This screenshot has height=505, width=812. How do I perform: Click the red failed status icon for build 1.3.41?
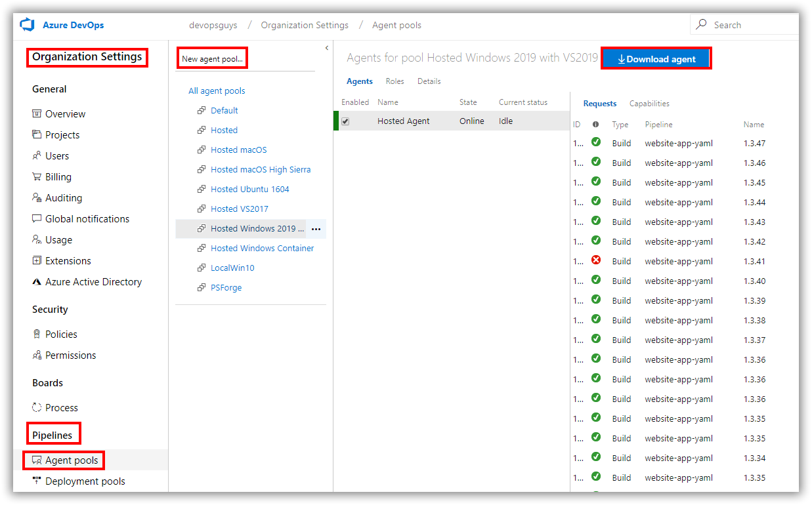tap(595, 260)
